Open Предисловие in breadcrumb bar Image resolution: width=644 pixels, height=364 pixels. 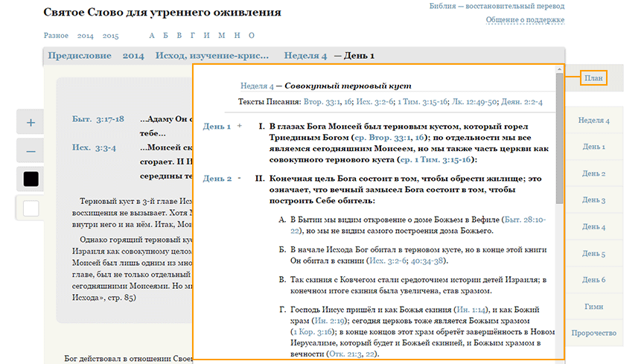(x=80, y=56)
